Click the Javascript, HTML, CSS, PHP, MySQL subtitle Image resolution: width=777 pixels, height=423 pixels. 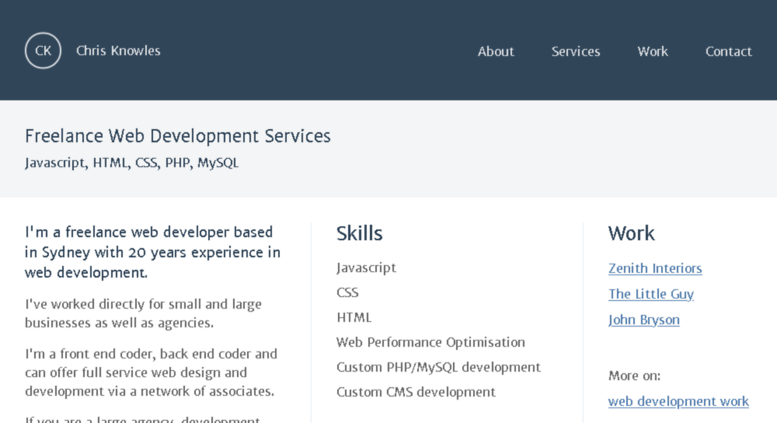coord(132,162)
